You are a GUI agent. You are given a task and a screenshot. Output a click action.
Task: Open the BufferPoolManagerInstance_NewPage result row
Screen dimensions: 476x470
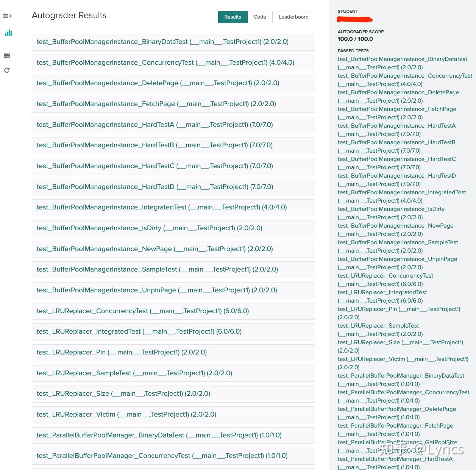click(x=173, y=249)
